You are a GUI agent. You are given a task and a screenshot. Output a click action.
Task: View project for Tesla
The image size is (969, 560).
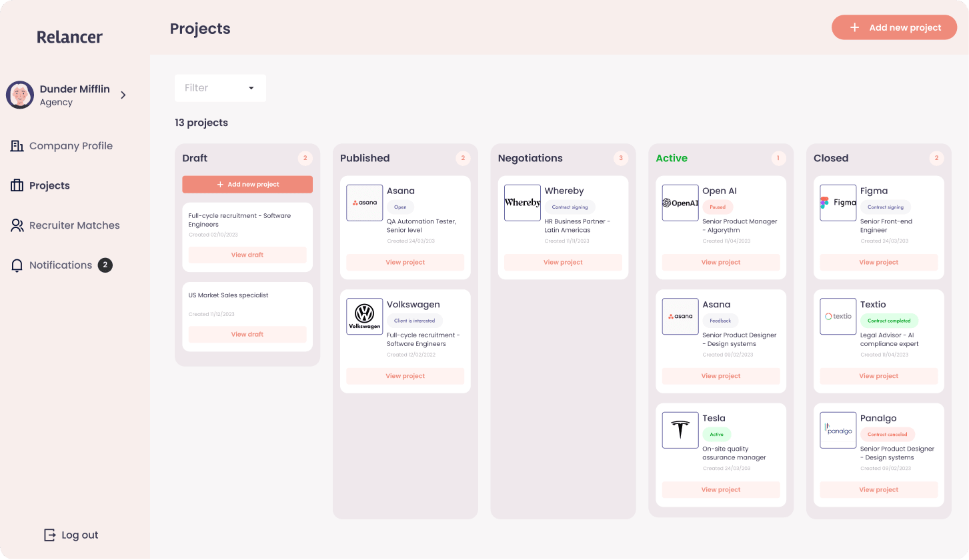pyautogui.click(x=721, y=489)
